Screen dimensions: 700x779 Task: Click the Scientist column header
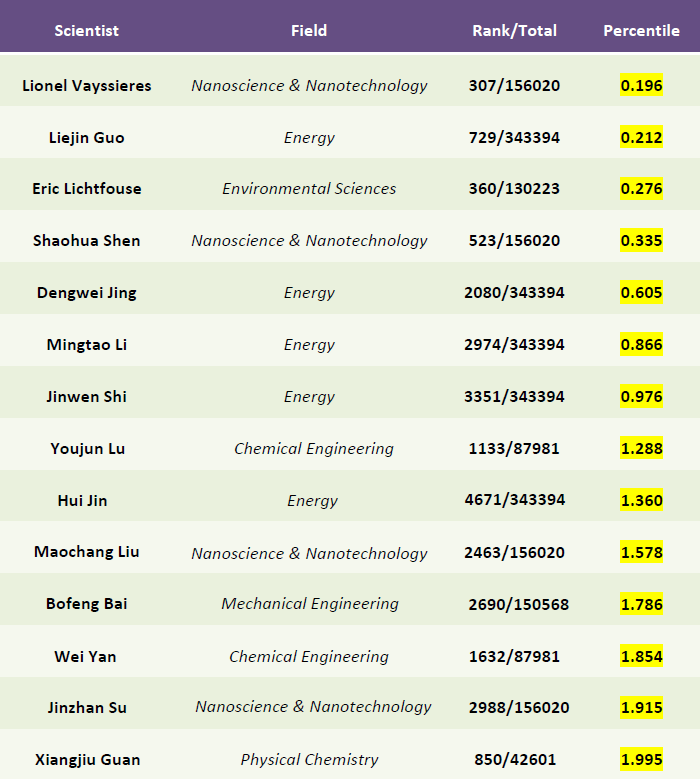click(x=86, y=30)
